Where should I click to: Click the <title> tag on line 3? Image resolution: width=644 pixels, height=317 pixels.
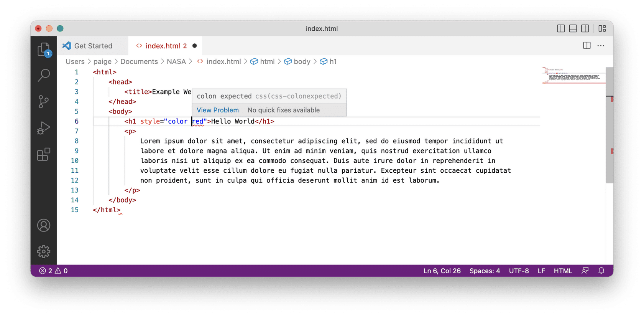[x=138, y=92]
